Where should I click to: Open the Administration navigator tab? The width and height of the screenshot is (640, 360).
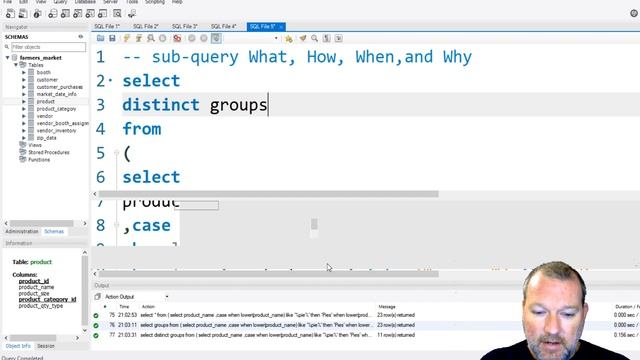tap(22, 231)
